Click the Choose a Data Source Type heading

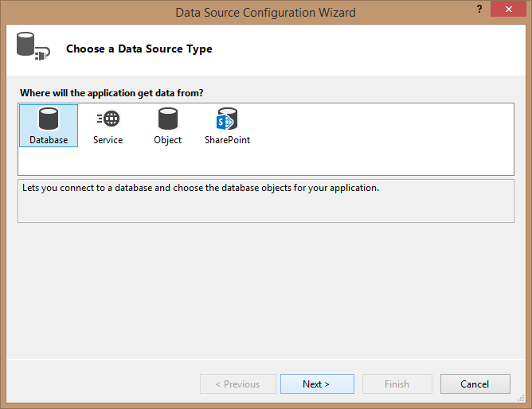click(139, 49)
